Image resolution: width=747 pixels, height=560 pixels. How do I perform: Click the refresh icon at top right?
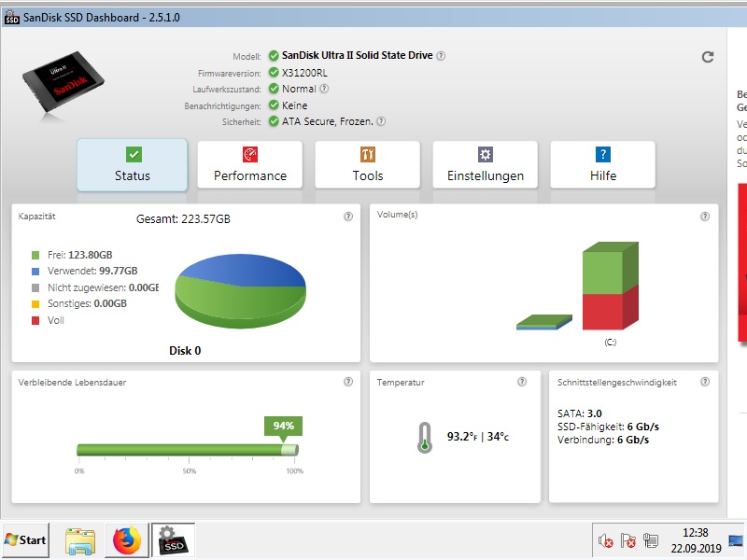coord(708,57)
